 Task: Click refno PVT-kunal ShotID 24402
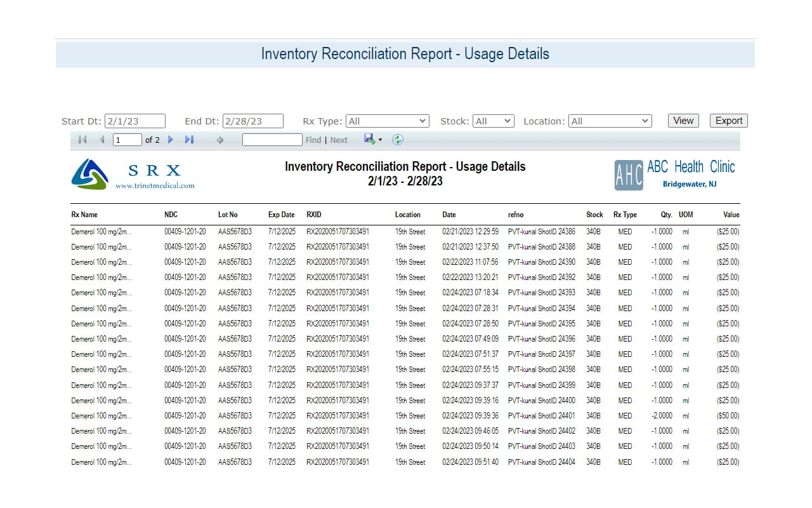542,431
